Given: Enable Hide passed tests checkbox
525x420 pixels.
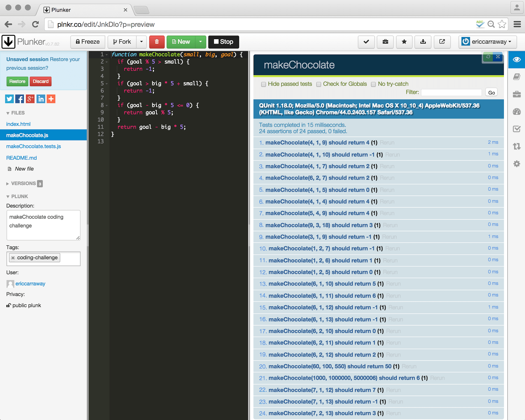Looking at the screenshot, I should tap(264, 84).
